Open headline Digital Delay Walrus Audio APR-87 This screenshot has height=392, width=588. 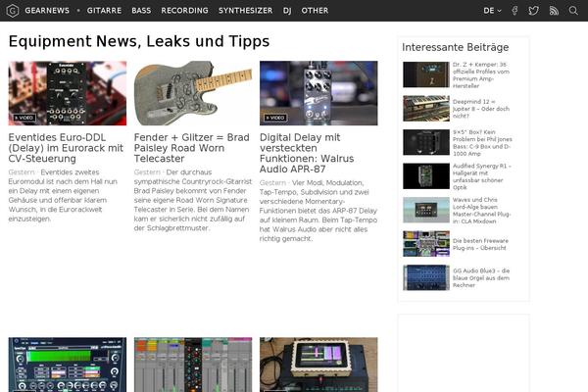click(307, 153)
